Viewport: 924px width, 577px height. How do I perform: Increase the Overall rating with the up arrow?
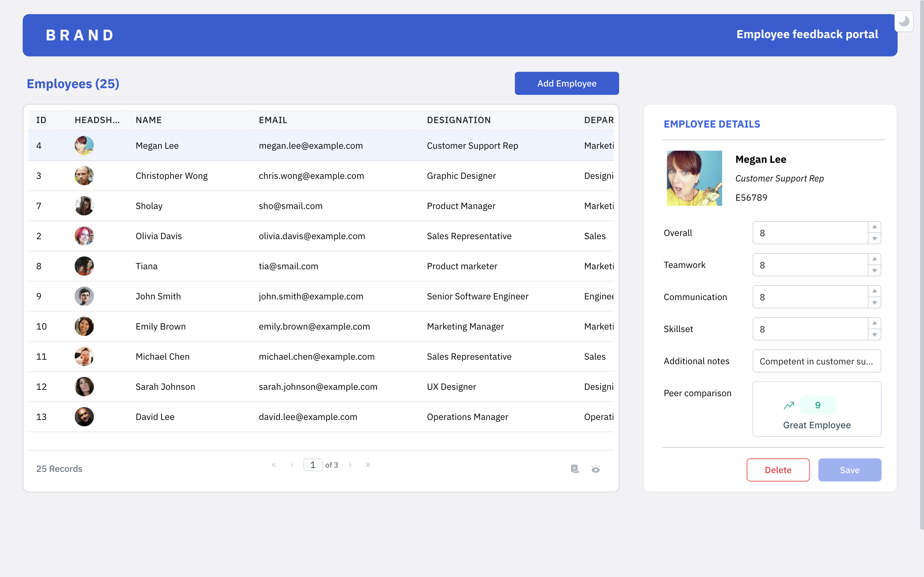click(874, 227)
